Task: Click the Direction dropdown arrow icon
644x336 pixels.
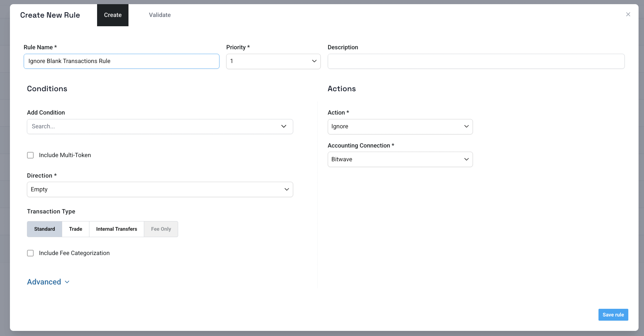Action: pos(286,189)
